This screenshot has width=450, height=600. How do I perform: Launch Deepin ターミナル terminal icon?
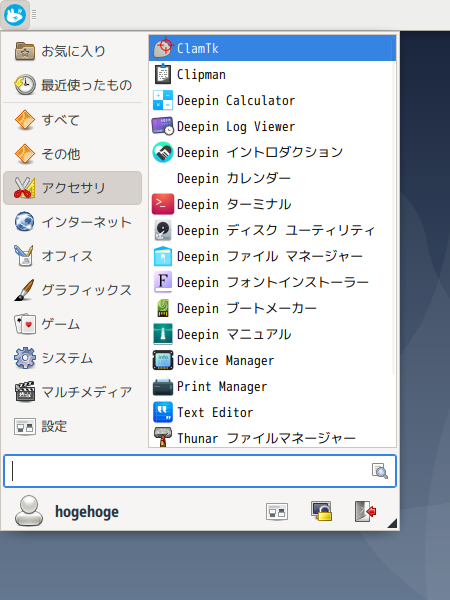click(163, 204)
